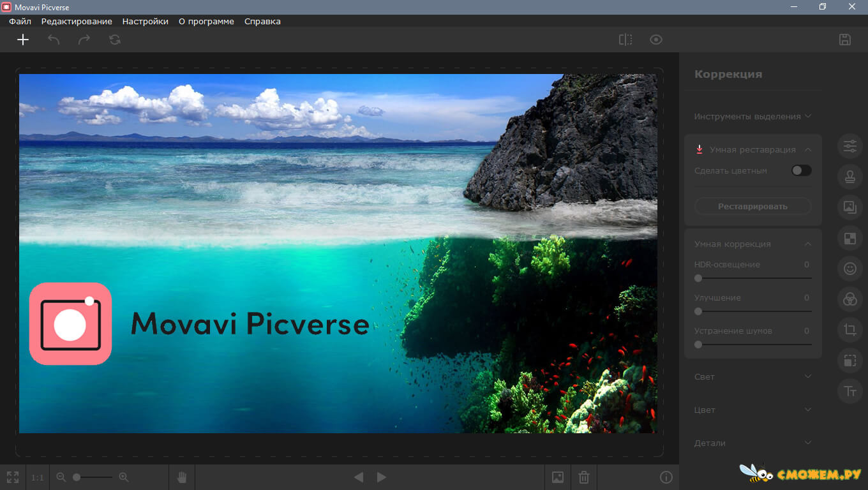The image size is (868, 490).
Task: Redo the last edit
Action: (x=84, y=40)
